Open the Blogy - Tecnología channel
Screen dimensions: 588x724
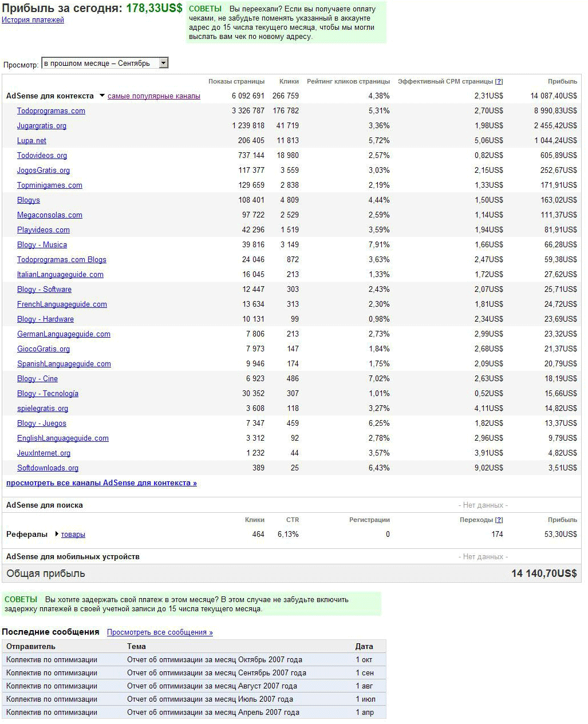(x=48, y=394)
